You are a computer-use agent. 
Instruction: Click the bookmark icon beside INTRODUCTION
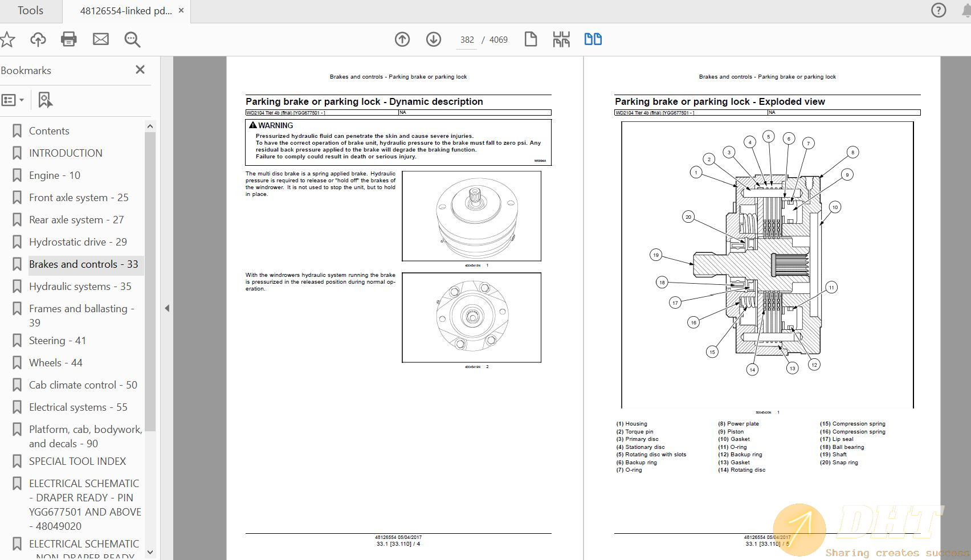click(x=17, y=153)
